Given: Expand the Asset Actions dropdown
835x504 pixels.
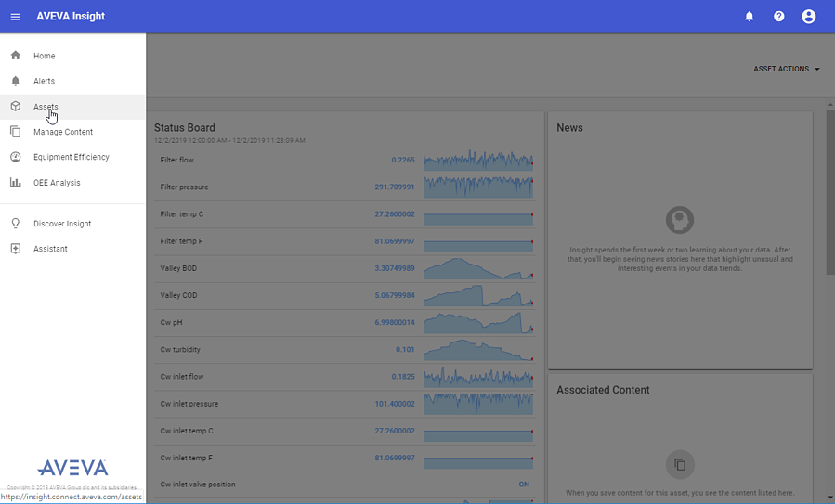Looking at the screenshot, I should pos(787,70).
